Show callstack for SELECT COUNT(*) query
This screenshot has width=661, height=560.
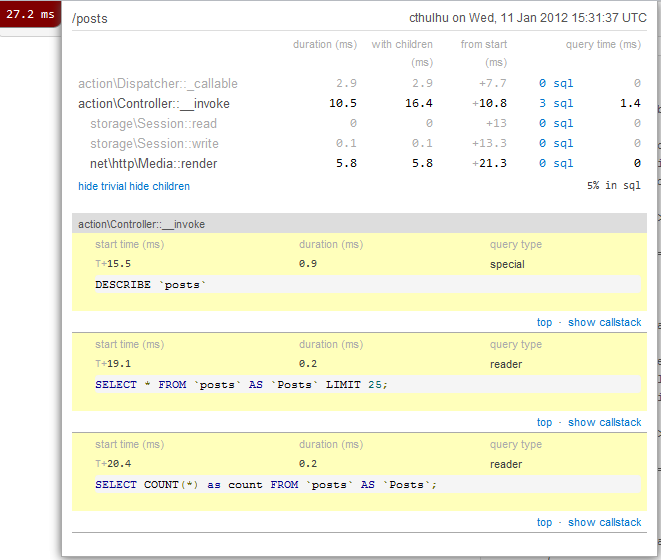[x=605, y=522]
